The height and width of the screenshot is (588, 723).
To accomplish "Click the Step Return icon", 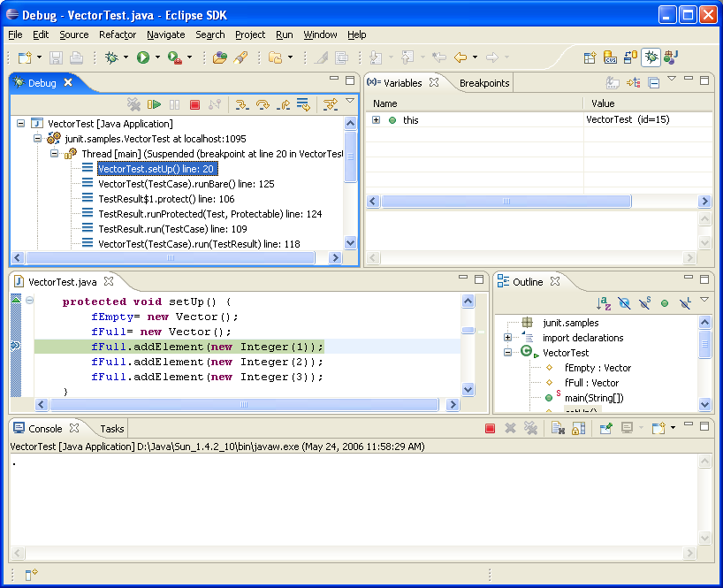I will [283, 105].
